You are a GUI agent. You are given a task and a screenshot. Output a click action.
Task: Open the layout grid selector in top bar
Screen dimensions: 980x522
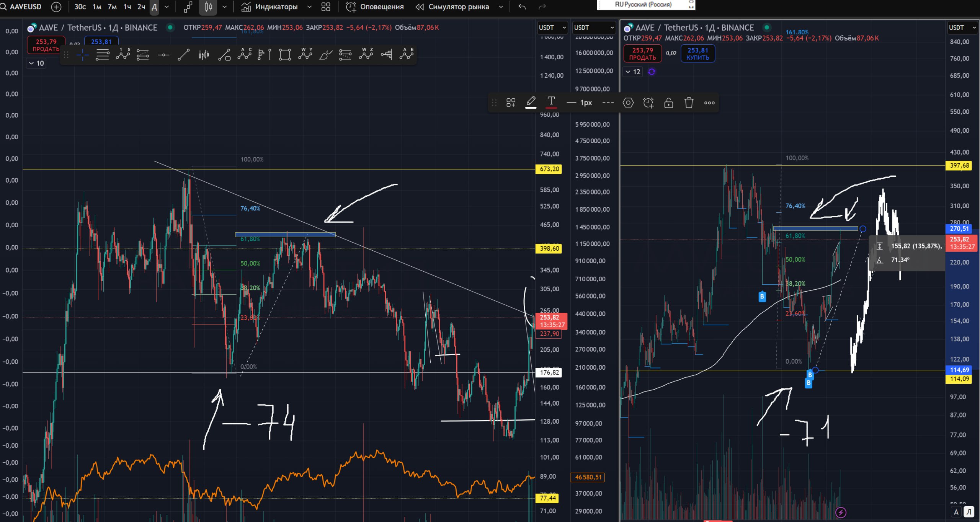(326, 7)
